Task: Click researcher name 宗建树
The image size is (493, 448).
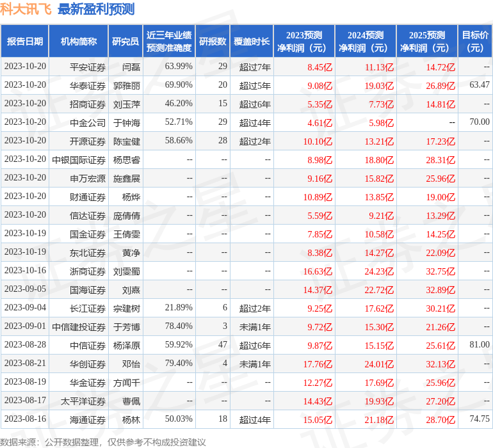Action: click(127, 308)
